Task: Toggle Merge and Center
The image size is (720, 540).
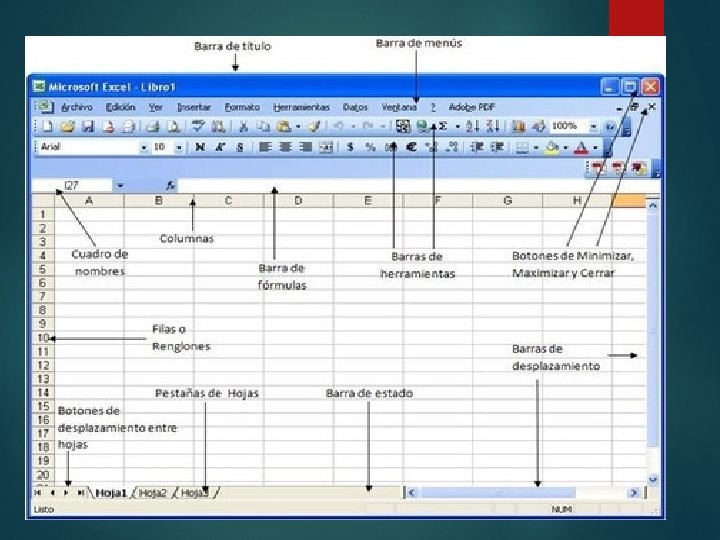Action: coord(326,147)
